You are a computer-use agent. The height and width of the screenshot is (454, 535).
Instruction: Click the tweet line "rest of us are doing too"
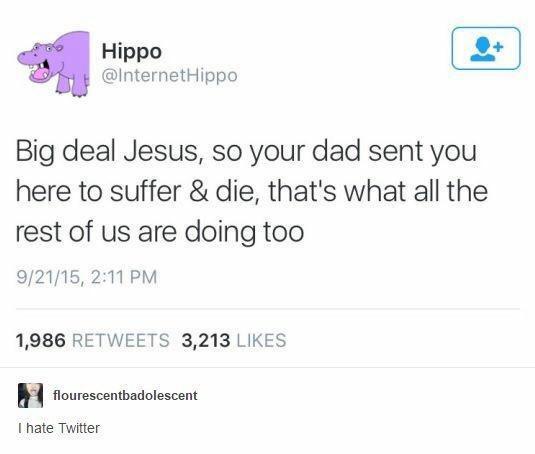[160, 232]
